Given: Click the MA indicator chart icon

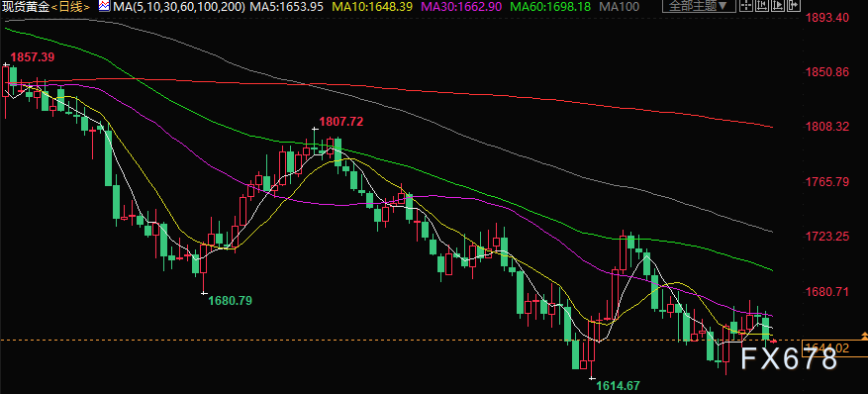Looking at the screenshot, I should coord(104,6).
